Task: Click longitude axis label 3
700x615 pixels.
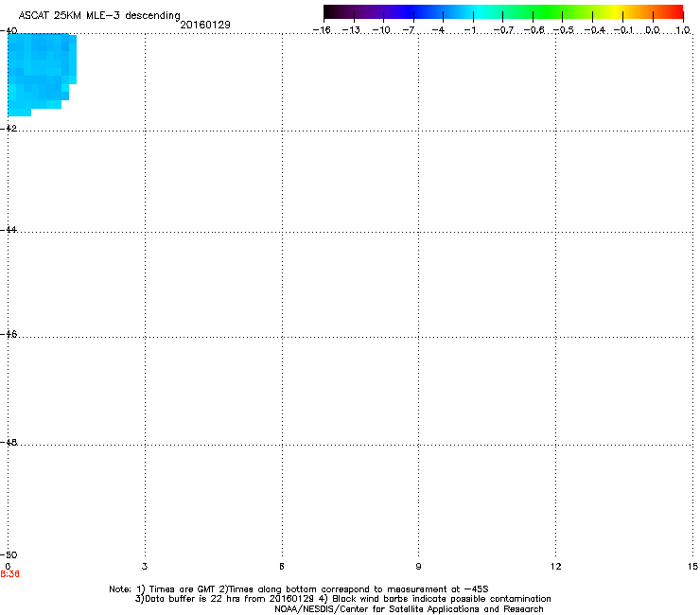Action: pyautogui.click(x=145, y=567)
